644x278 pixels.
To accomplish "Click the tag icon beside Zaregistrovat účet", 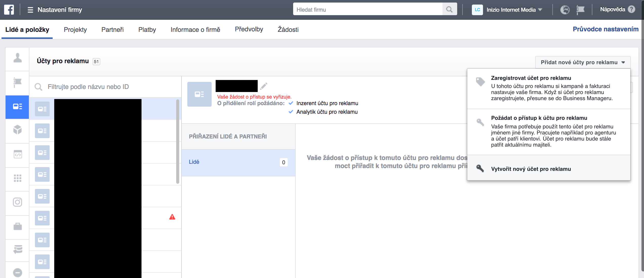I will (480, 82).
